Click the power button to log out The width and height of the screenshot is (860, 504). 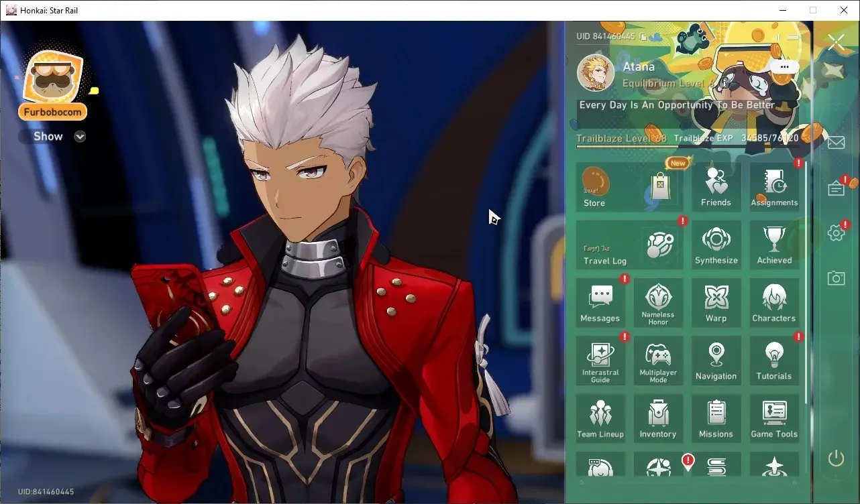pyautogui.click(x=836, y=458)
